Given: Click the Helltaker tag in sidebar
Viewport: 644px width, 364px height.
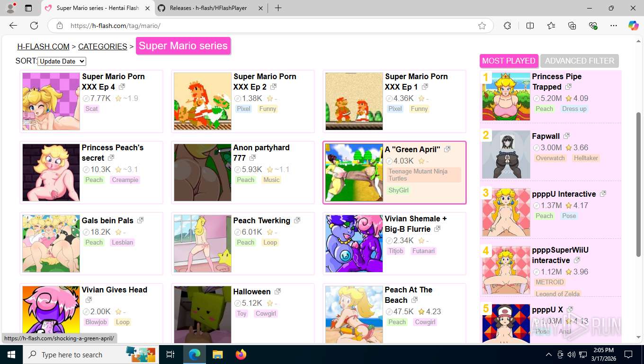Looking at the screenshot, I should [586, 158].
